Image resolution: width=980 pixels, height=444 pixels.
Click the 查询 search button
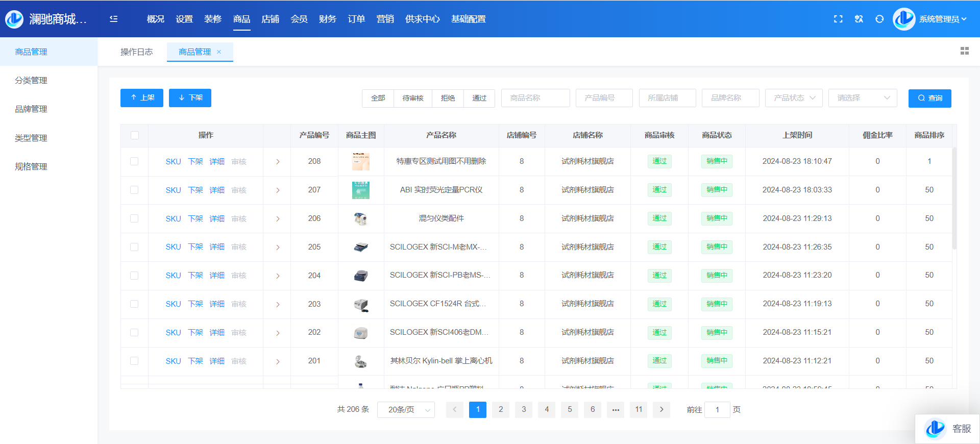(929, 98)
